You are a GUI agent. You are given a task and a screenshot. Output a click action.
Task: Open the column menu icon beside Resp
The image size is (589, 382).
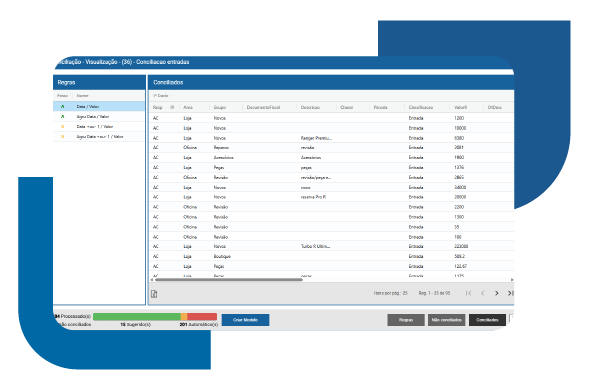(x=172, y=107)
